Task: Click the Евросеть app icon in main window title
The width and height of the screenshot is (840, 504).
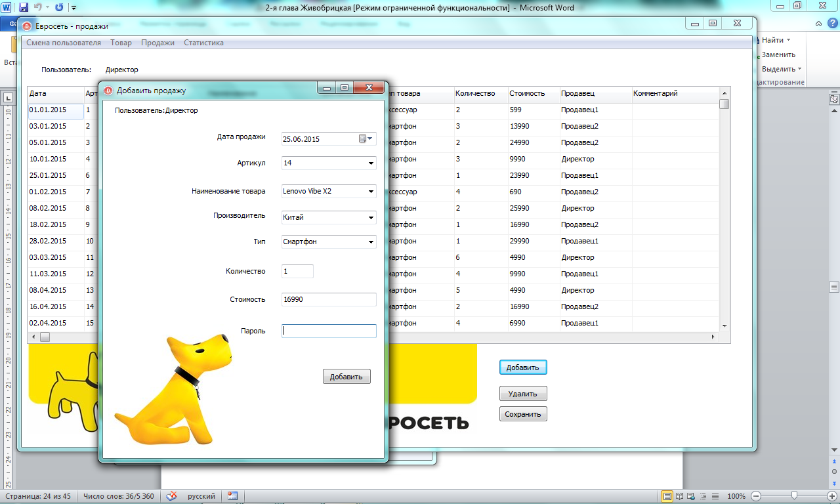Action: pyautogui.click(x=27, y=26)
